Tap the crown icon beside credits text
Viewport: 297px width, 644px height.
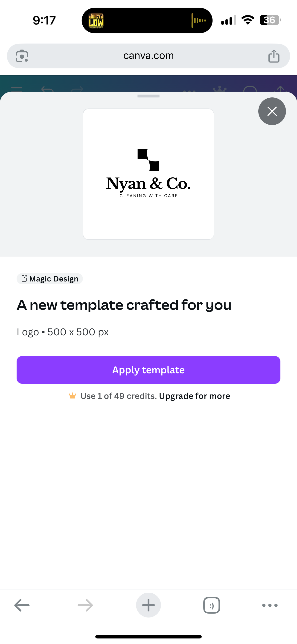(73, 396)
